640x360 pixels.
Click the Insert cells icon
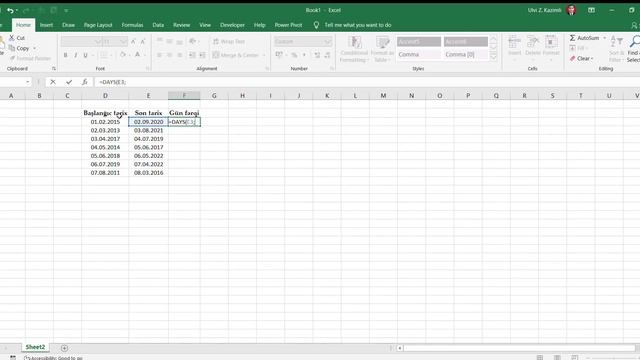(x=514, y=42)
